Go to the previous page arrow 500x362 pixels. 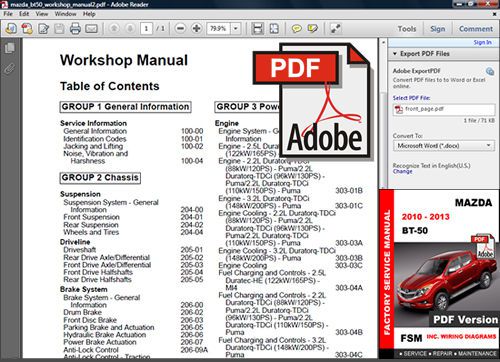pyautogui.click(x=114, y=29)
